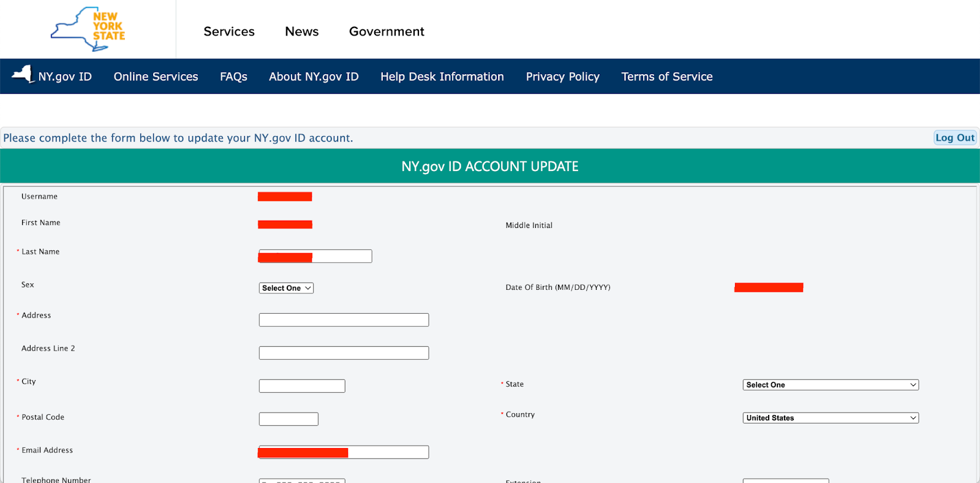Click into the Address field
This screenshot has width=980, height=483.
click(x=344, y=320)
